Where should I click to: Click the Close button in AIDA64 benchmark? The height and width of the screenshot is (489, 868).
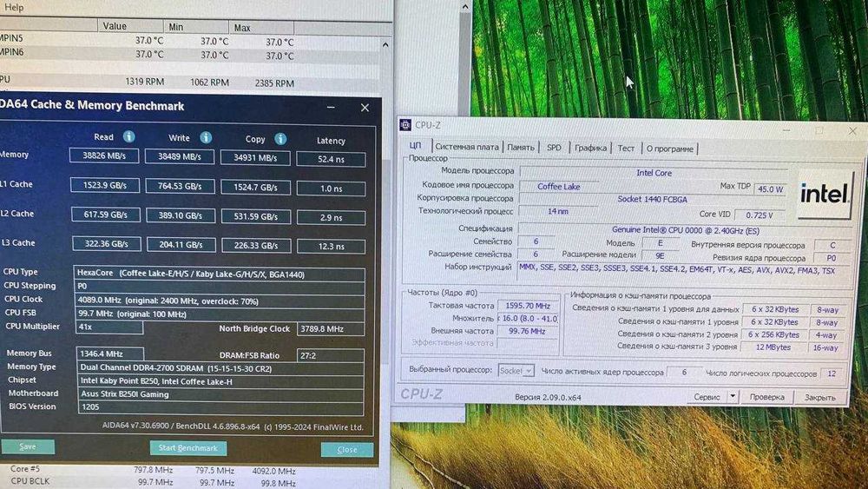click(x=347, y=450)
